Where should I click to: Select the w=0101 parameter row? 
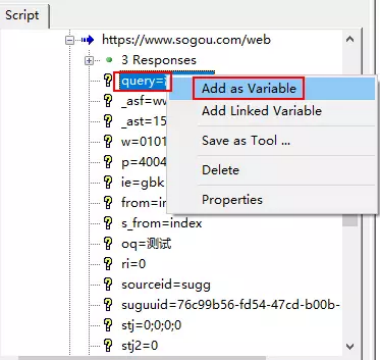(x=144, y=142)
